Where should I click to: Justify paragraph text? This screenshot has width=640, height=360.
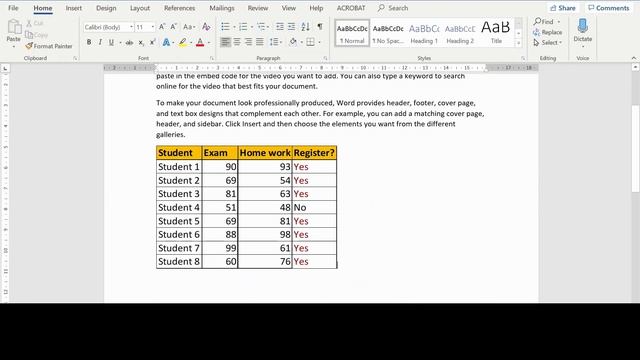point(260,42)
